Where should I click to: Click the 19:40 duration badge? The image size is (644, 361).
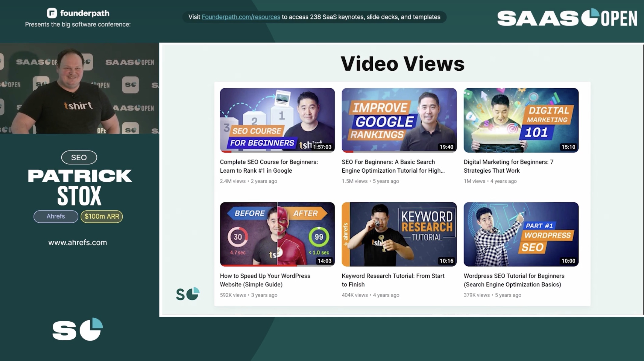[446, 147]
